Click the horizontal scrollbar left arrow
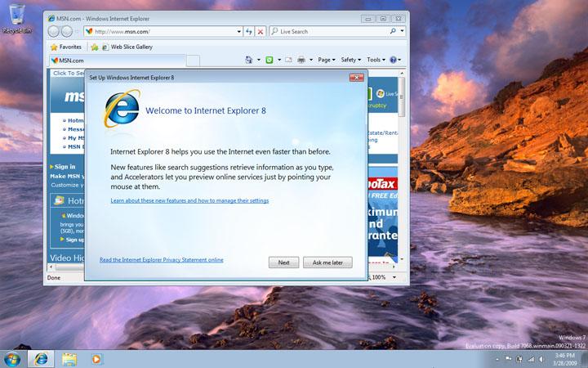 (x=51, y=267)
